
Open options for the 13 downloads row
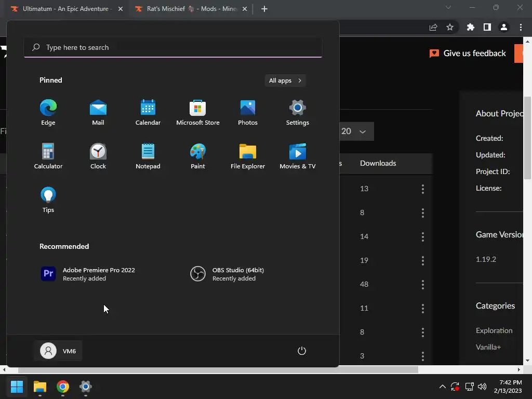coord(423,189)
